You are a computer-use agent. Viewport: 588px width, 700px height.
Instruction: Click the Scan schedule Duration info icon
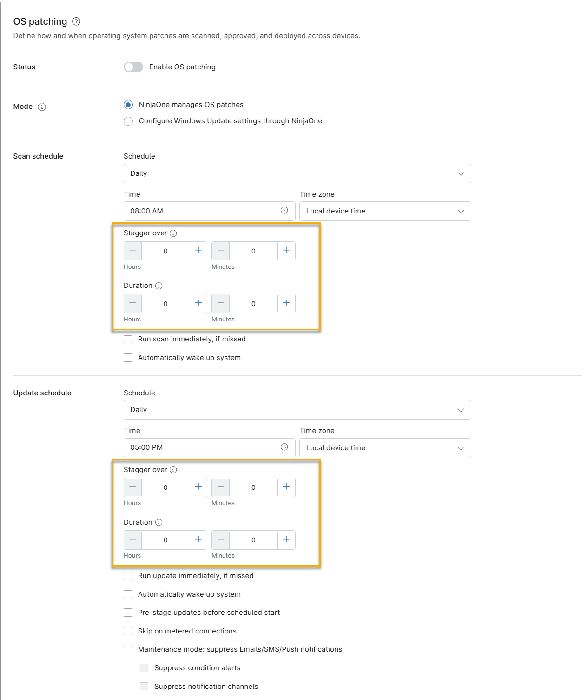click(159, 286)
